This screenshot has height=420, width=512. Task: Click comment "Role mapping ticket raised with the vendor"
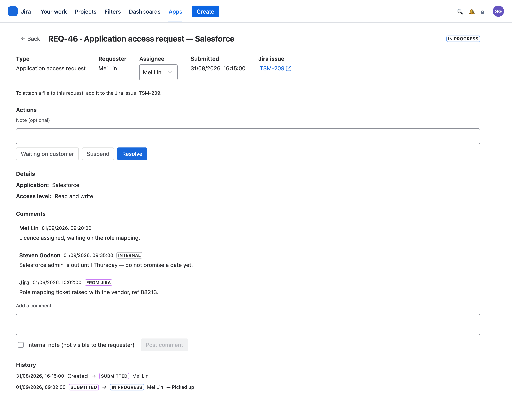click(89, 292)
